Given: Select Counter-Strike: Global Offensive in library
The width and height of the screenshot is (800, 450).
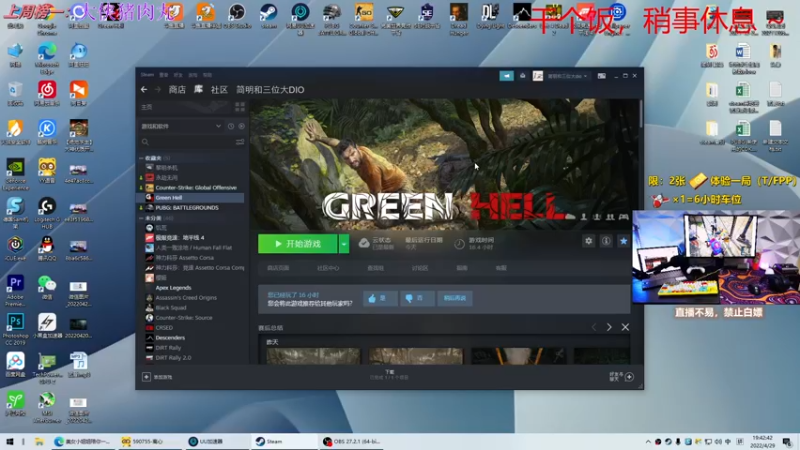Looking at the screenshot, I should 196,188.
